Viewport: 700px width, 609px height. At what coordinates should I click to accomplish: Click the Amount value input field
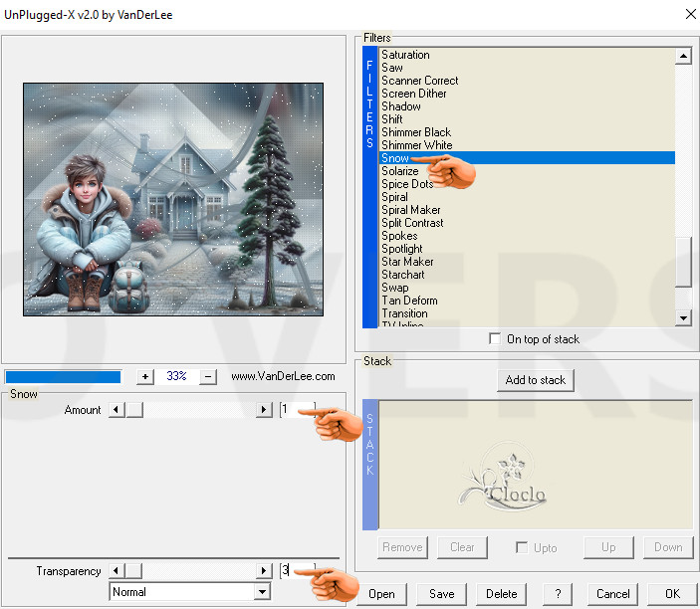coord(295,410)
